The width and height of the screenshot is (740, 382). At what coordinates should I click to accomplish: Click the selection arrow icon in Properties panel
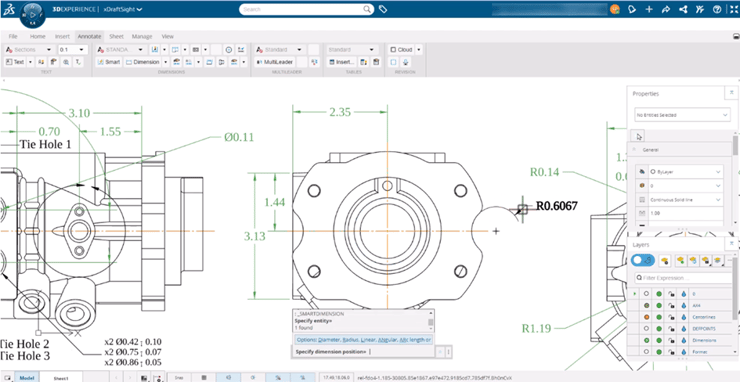pos(639,136)
